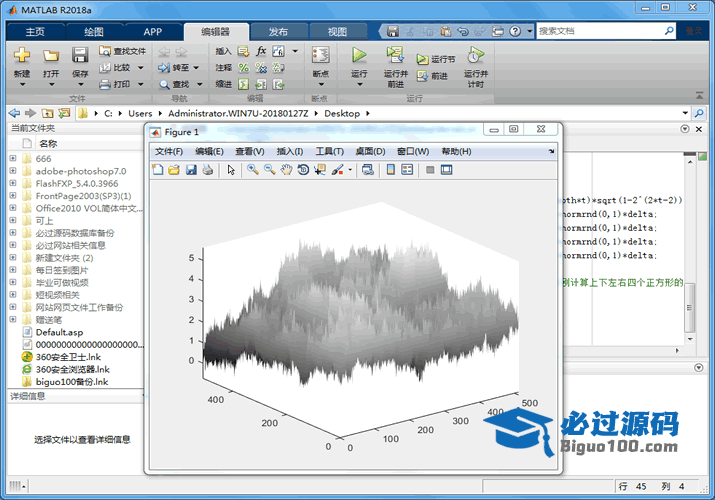Viewport: 715px width, 500px height.
Task: Toggle the Rotate 3D tool
Action: click(x=303, y=170)
